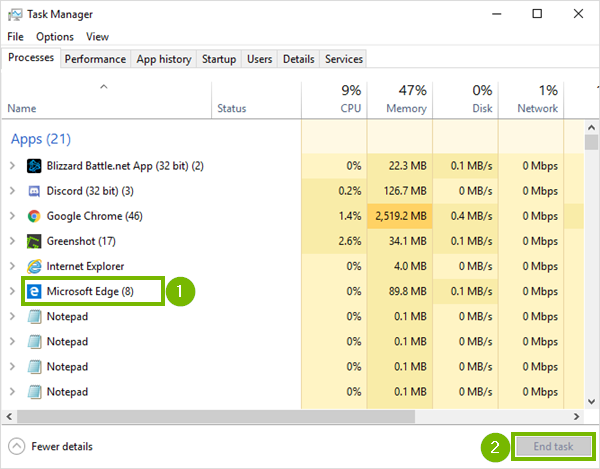Click Discord's 0.2% CPU value
Viewport: 600px width, 469px height.
point(349,191)
